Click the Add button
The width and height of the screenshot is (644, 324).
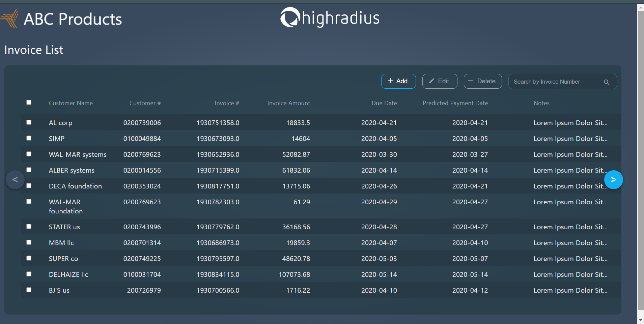tap(398, 81)
